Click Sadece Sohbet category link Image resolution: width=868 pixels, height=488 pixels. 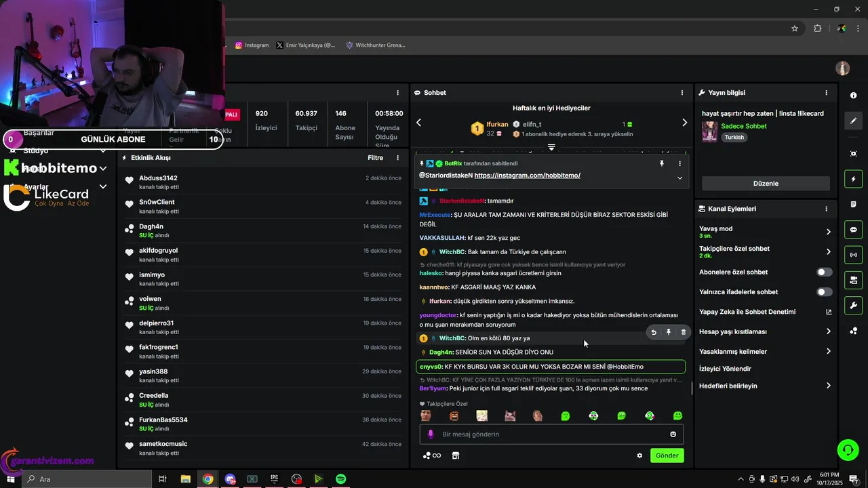coord(744,126)
